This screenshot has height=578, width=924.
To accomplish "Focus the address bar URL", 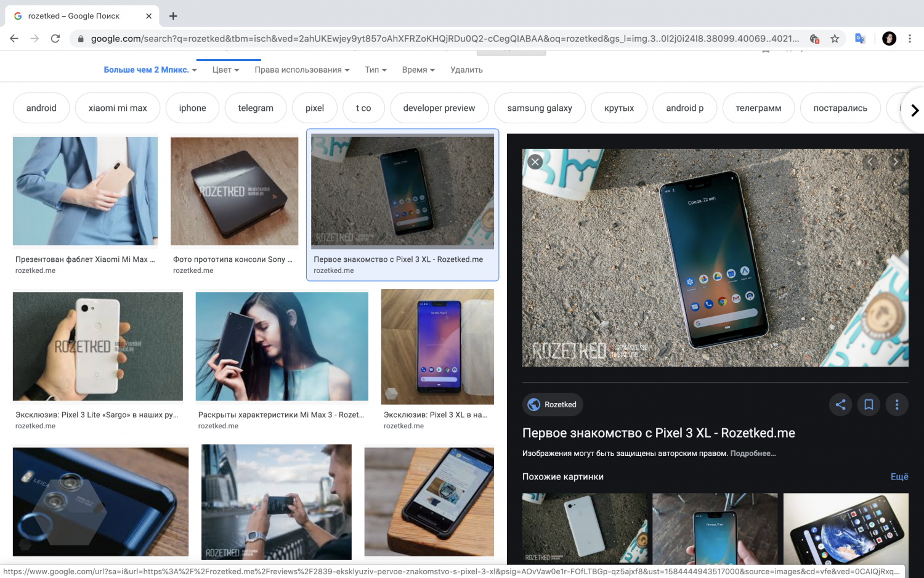I will point(445,38).
